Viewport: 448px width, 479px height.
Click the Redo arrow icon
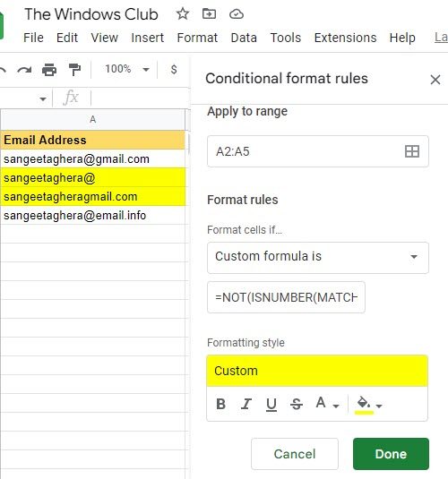tap(24, 70)
